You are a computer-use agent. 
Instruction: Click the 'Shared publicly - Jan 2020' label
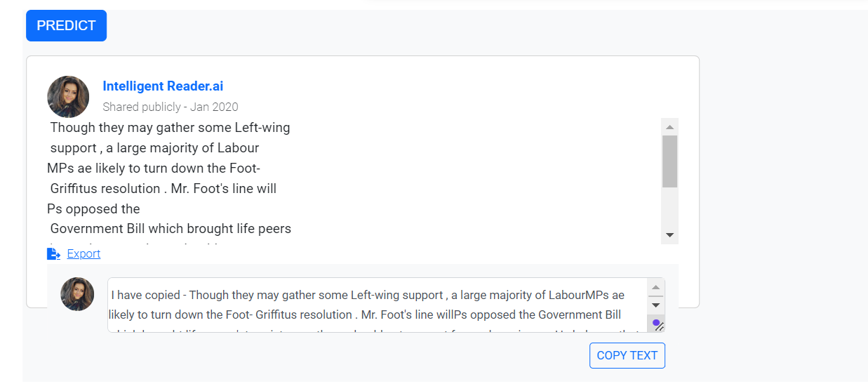(x=170, y=107)
